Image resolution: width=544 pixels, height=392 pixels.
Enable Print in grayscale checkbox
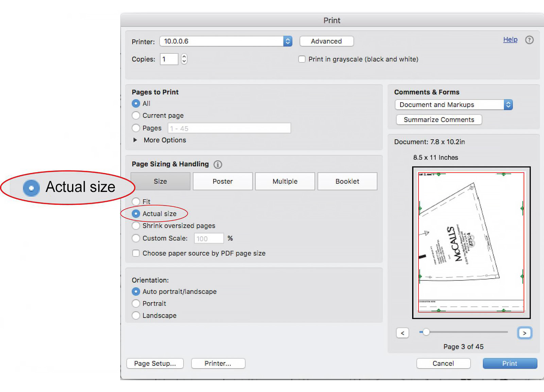(x=302, y=59)
